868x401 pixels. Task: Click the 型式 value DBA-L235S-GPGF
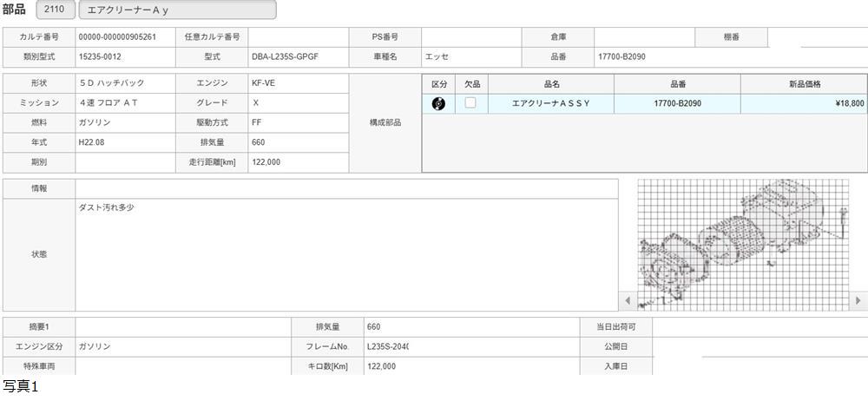[x=298, y=57]
